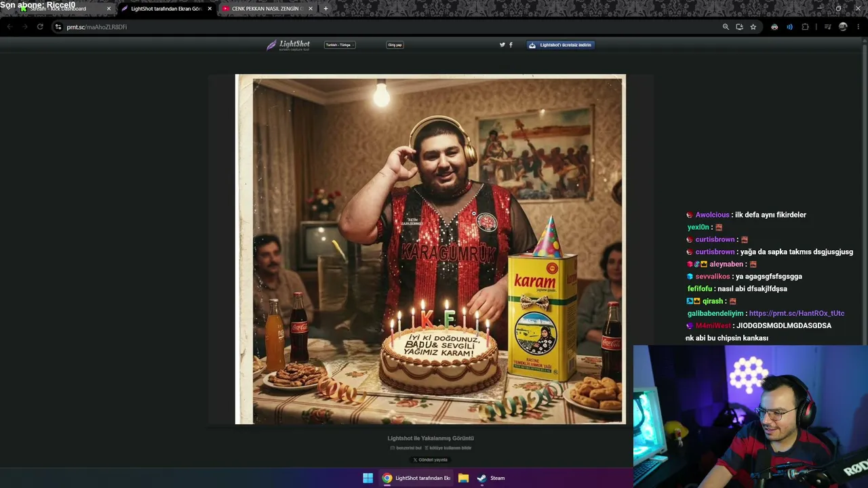This screenshot has width=868, height=488.
Task: Expand the Turkish - Türkçe language dropdown
Action: [340, 45]
